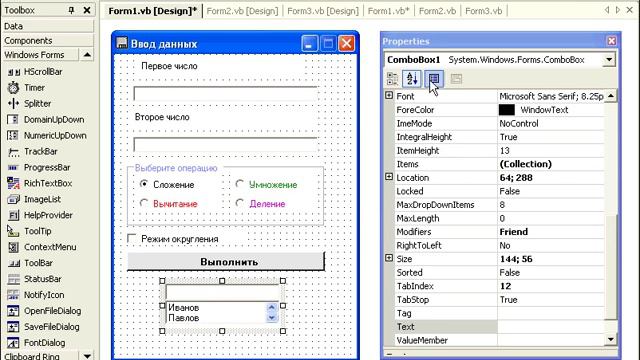Select the HelpProvider tool icon

(13, 215)
